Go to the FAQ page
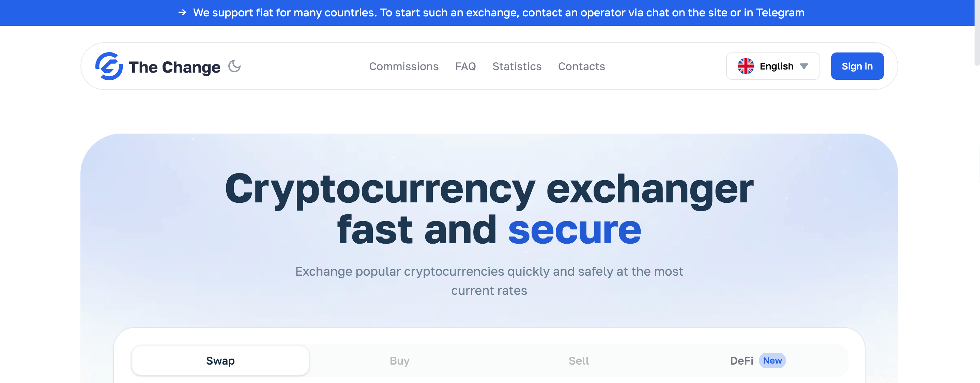Image resolution: width=980 pixels, height=383 pixels. (465, 66)
